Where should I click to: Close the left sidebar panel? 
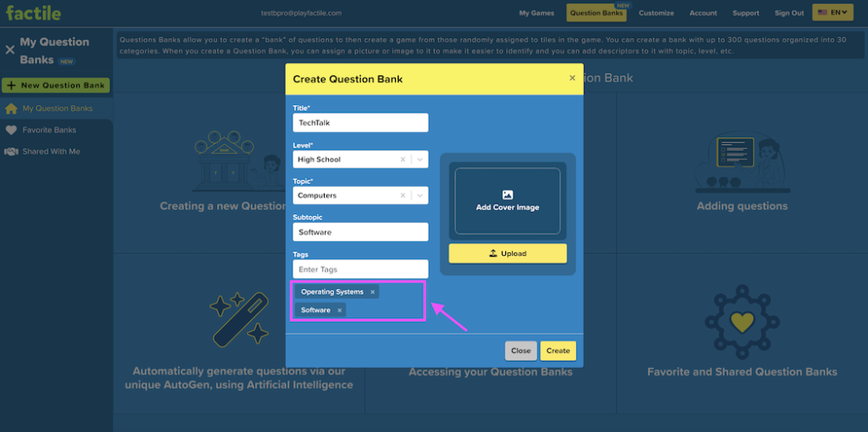point(10,50)
